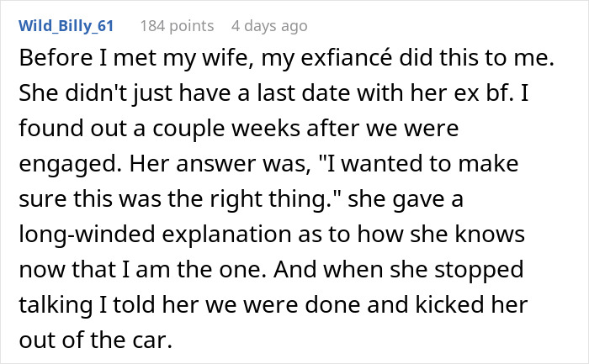589x364 pixels.
Task: Click the 184 points score
Action: click(176, 26)
